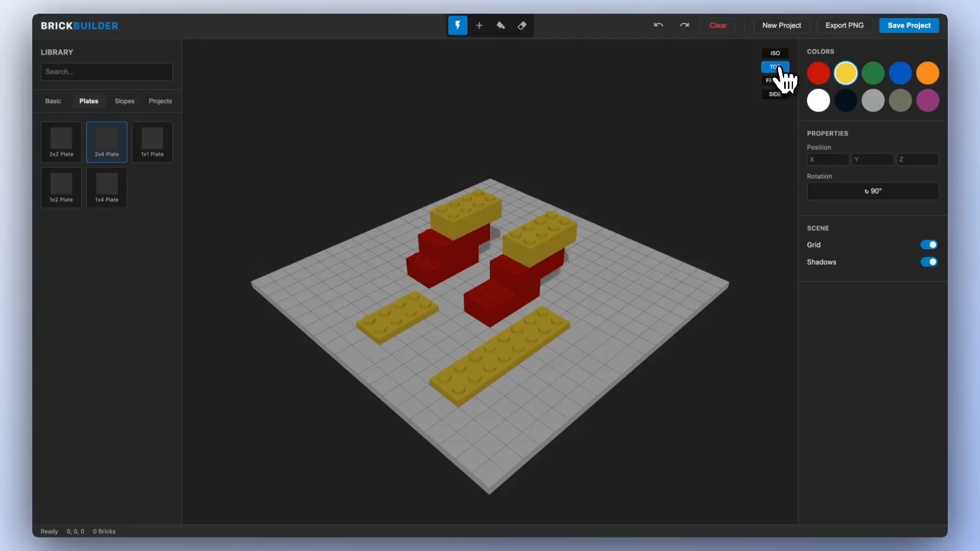Select the paint bucket tool

coord(500,26)
